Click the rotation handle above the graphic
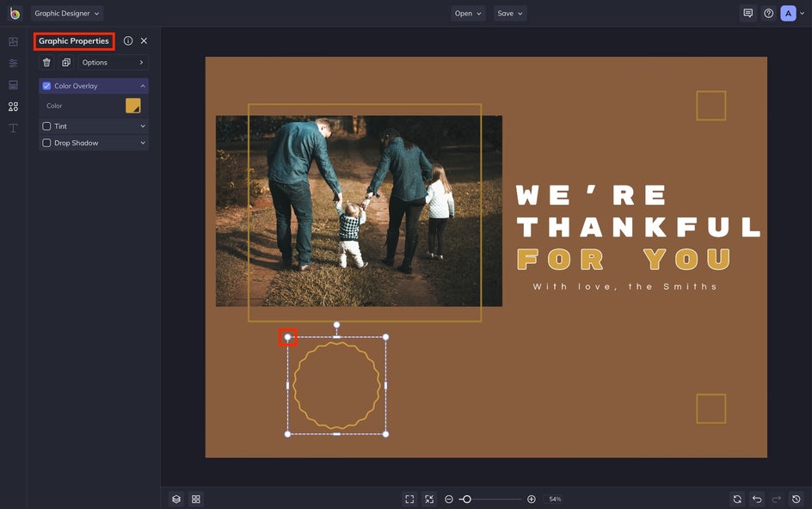 tap(336, 325)
